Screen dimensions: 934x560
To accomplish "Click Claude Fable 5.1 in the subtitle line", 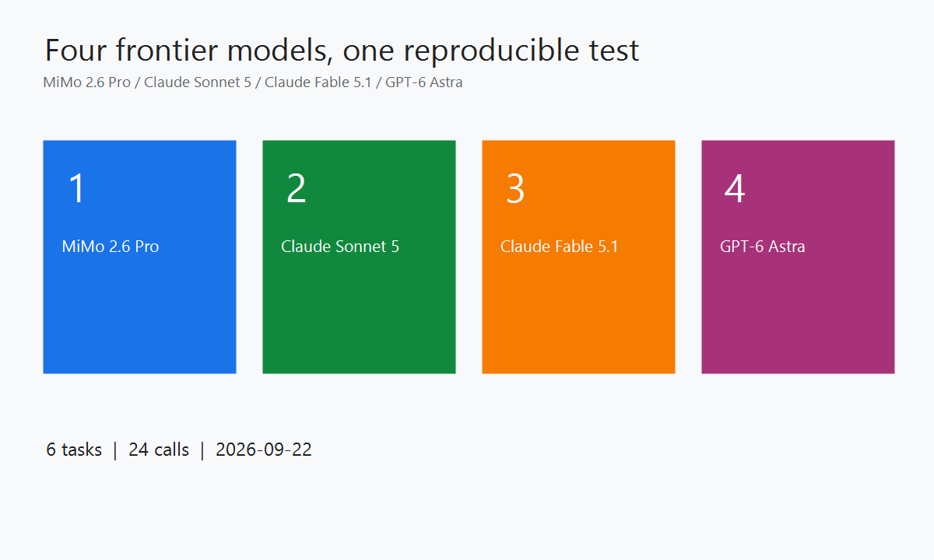I will pos(318,82).
